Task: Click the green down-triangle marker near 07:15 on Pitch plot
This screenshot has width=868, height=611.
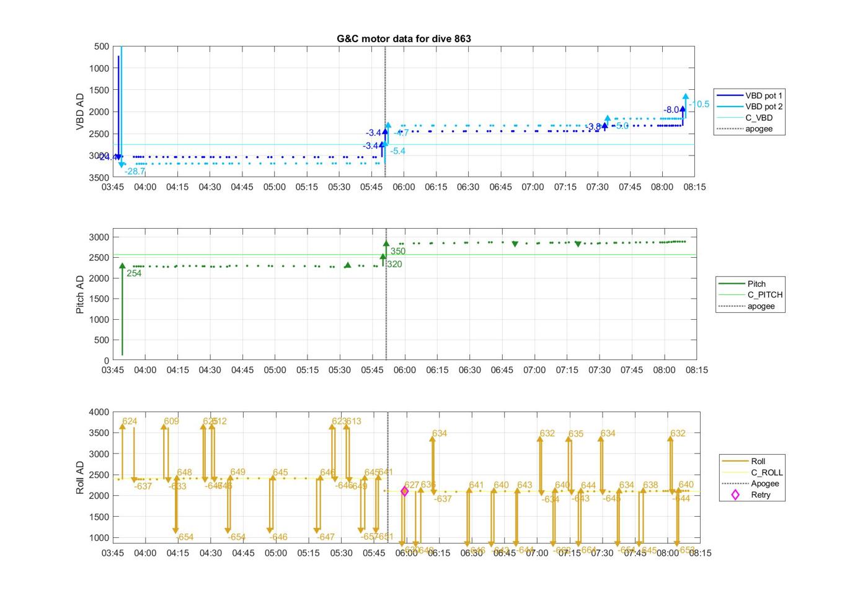Action: tap(578, 244)
